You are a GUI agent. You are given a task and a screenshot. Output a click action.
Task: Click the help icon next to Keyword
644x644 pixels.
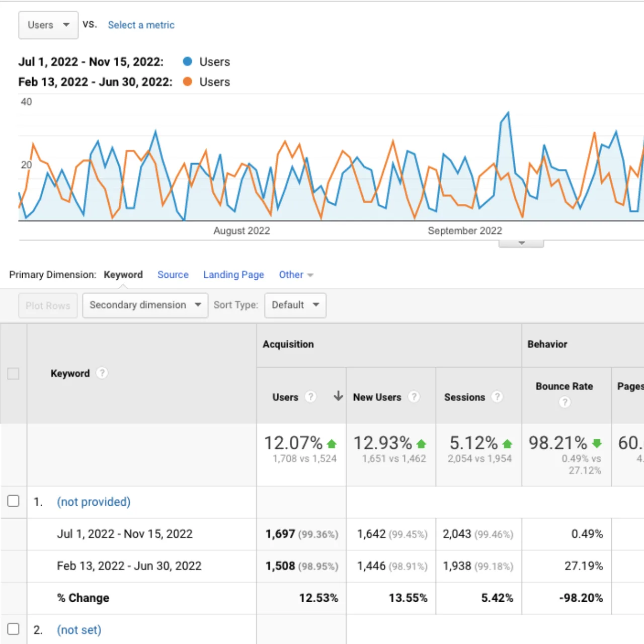pyautogui.click(x=102, y=373)
